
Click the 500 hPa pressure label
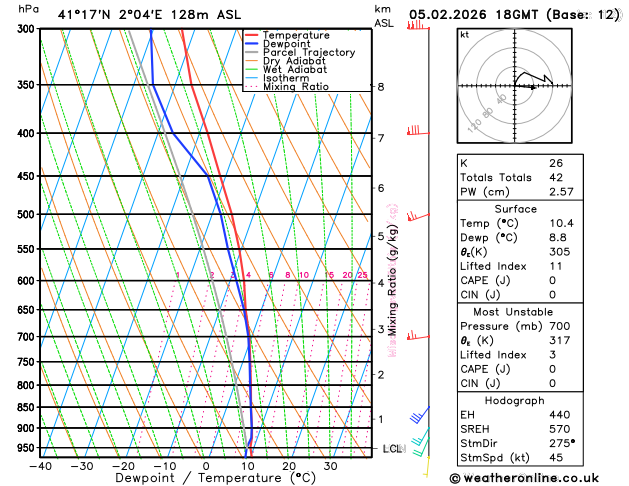coord(28,215)
